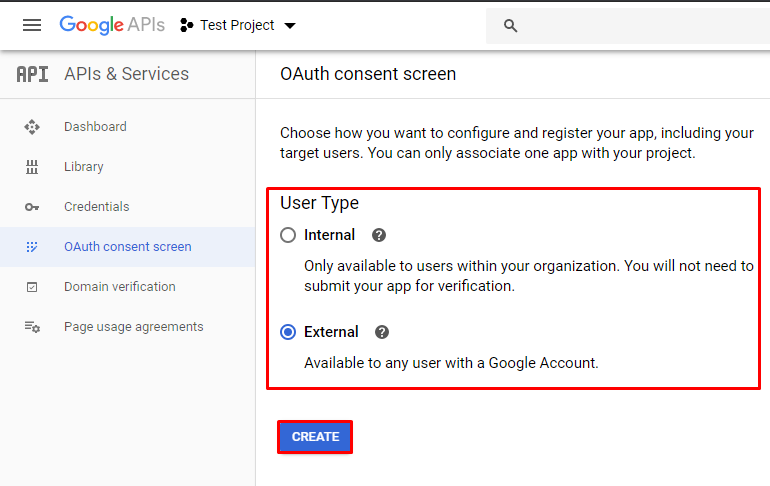
Task: Click the search magnifier icon
Action: (510, 26)
